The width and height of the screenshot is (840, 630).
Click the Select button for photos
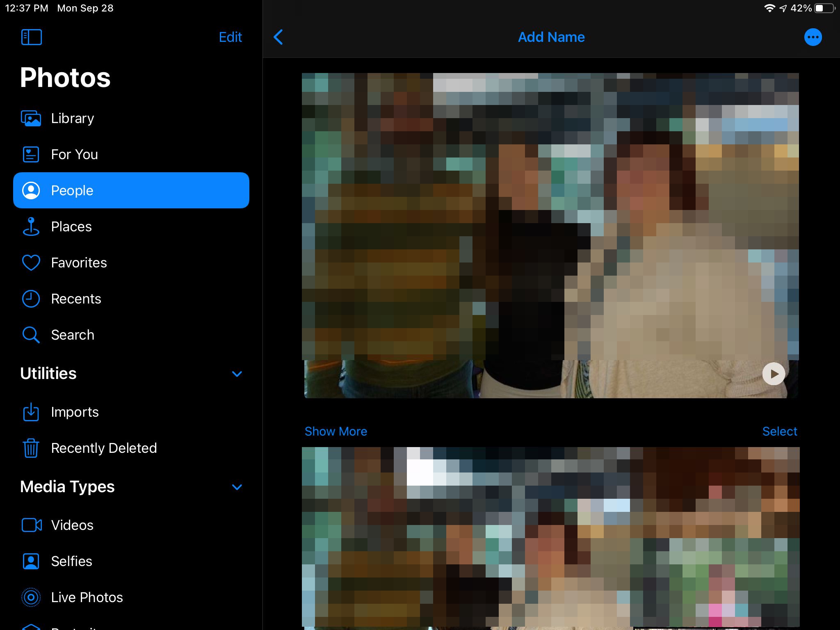pyautogui.click(x=781, y=431)
